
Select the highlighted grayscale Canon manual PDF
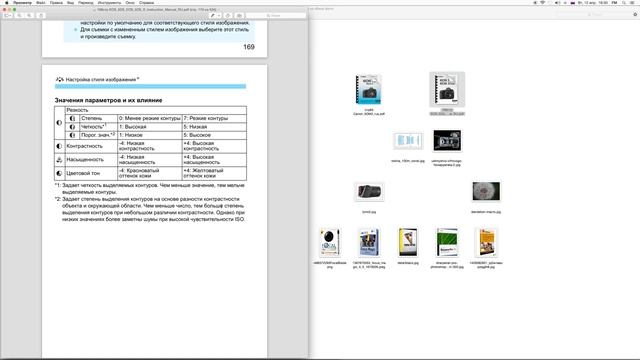[447, 89]
